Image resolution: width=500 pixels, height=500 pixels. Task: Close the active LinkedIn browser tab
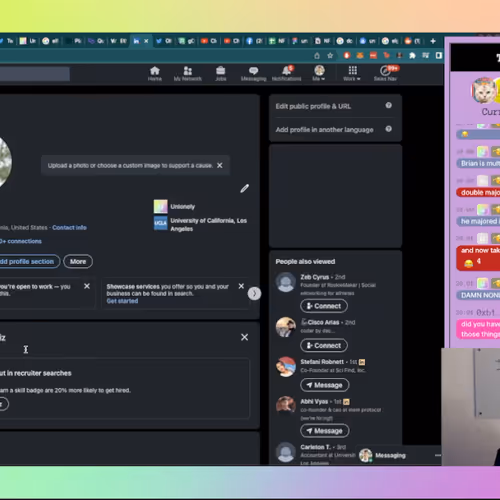click(146, 41)
